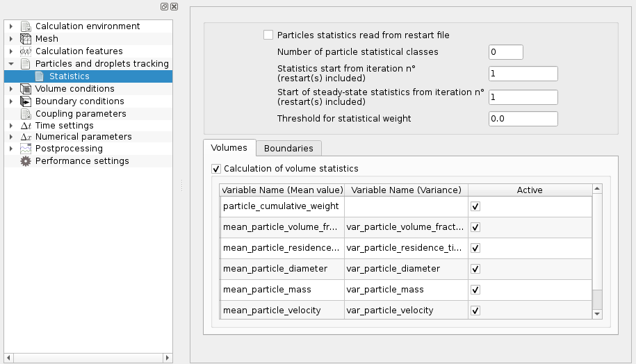Collapse the Particles and droplets tracking node
This screenshot has width=636, height=364.
[x=11, y=64]
